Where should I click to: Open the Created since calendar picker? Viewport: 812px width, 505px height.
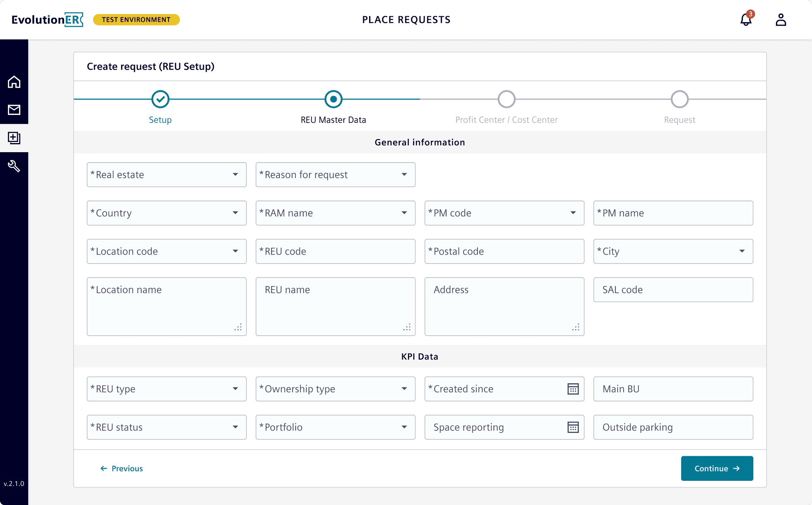tap(573, 389)
